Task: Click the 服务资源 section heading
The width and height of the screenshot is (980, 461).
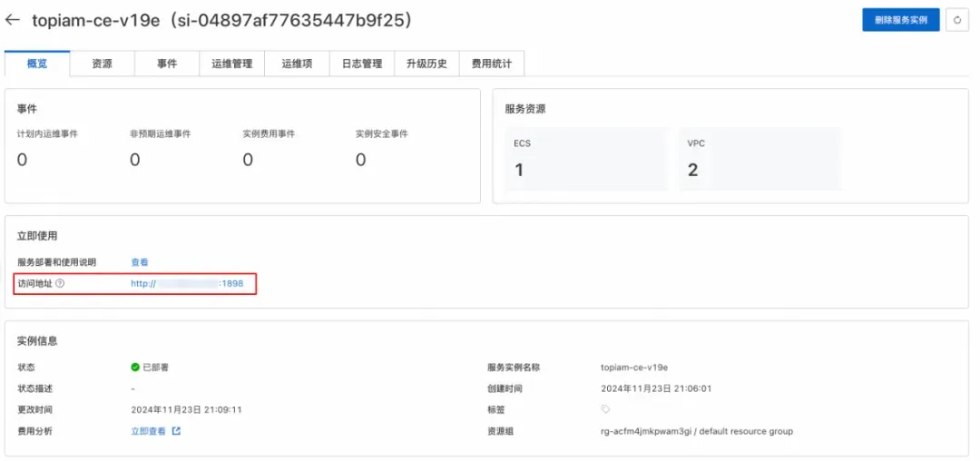Action: [x=525, y=109]
